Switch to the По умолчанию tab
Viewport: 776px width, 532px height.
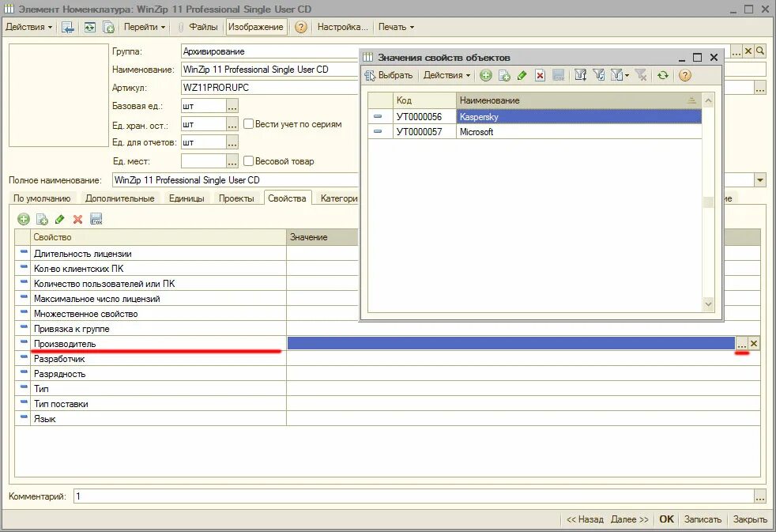click(42, 198)
